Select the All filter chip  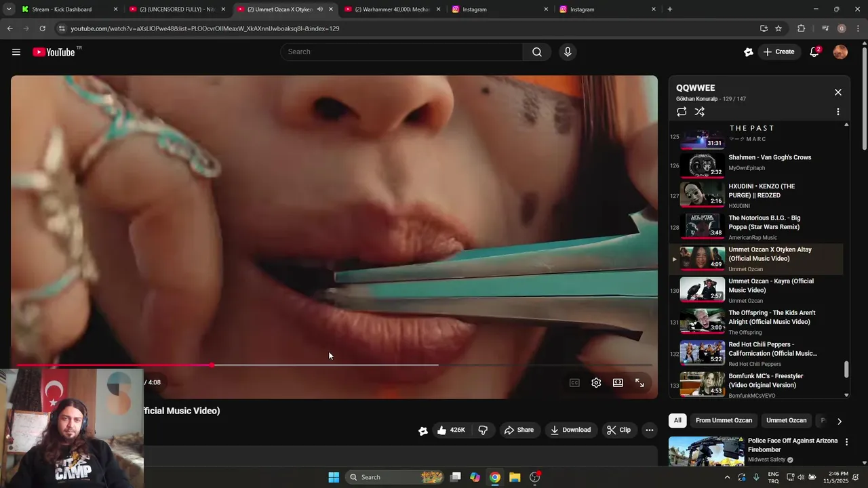click(x=677, y=420)
